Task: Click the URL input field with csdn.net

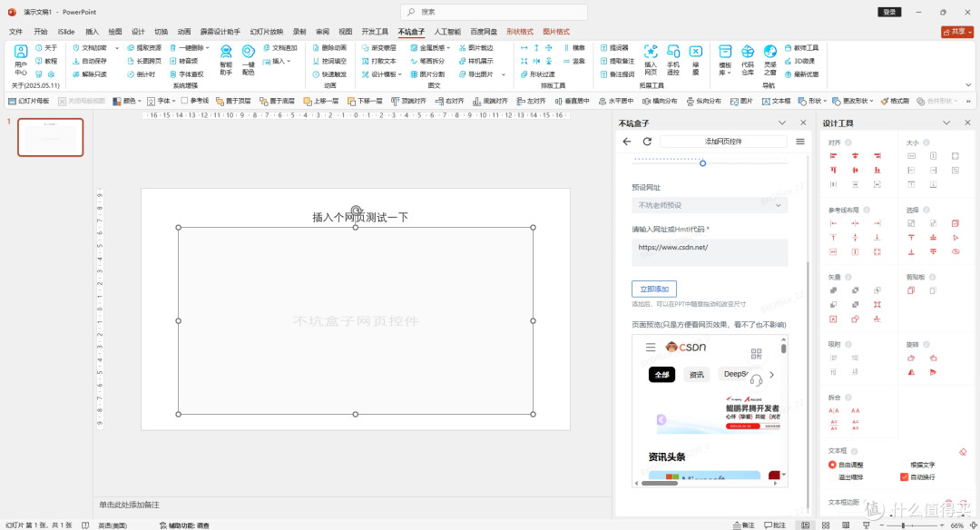Action: point(710,252)
